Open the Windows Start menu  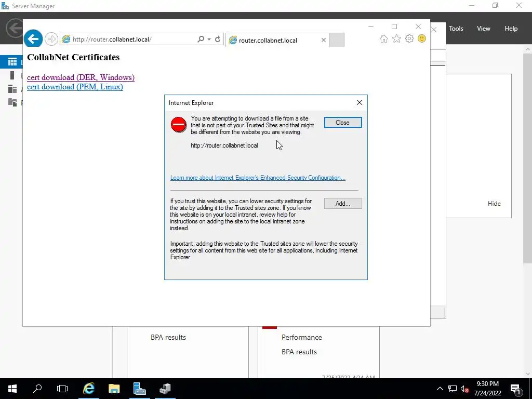click(x=12, y=389)
